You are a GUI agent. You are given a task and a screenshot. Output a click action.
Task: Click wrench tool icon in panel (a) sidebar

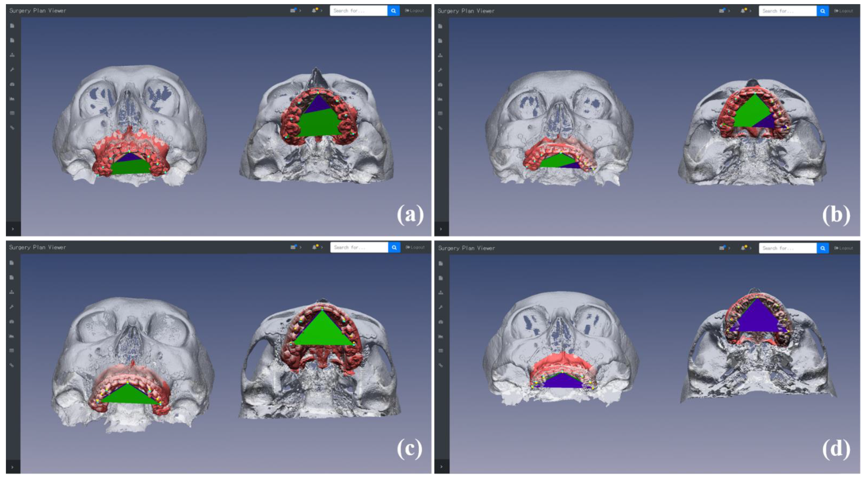(x=12, y=70)
